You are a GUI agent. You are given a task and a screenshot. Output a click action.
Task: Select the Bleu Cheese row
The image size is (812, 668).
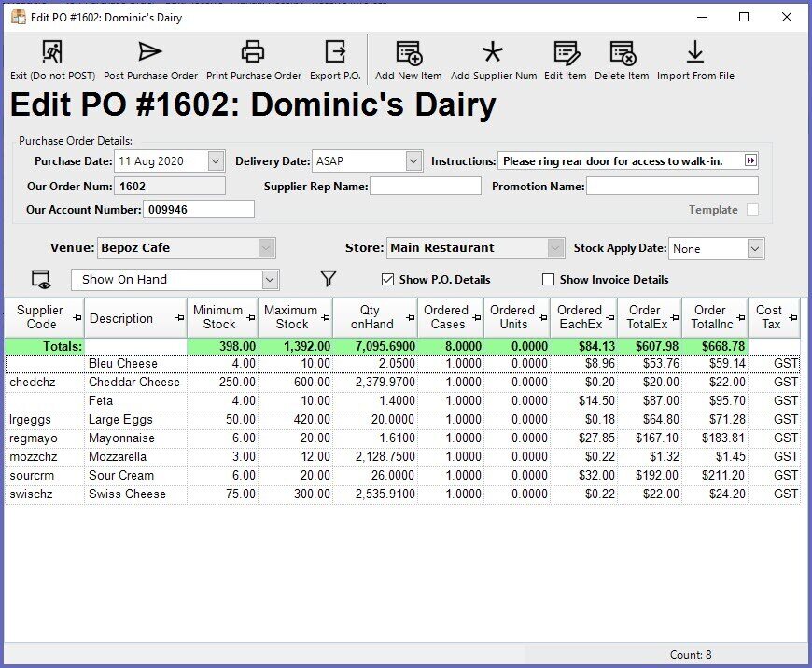pyautogui.click(x=402, y=364)
